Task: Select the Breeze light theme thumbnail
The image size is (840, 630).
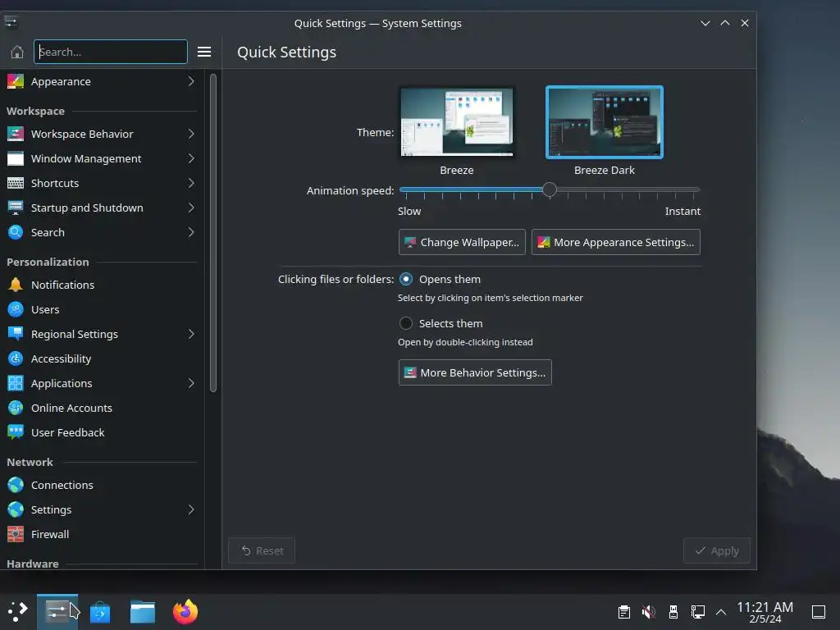Action: coord(457,122)
